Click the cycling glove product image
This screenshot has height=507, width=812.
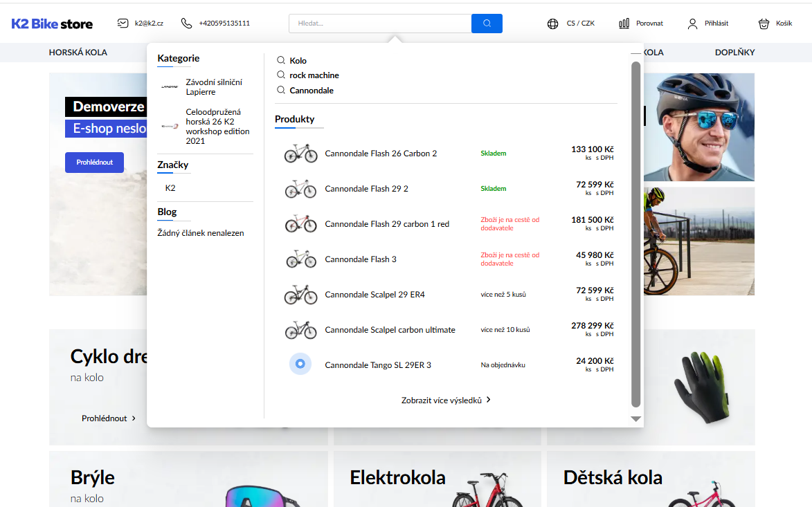[703, 387]
